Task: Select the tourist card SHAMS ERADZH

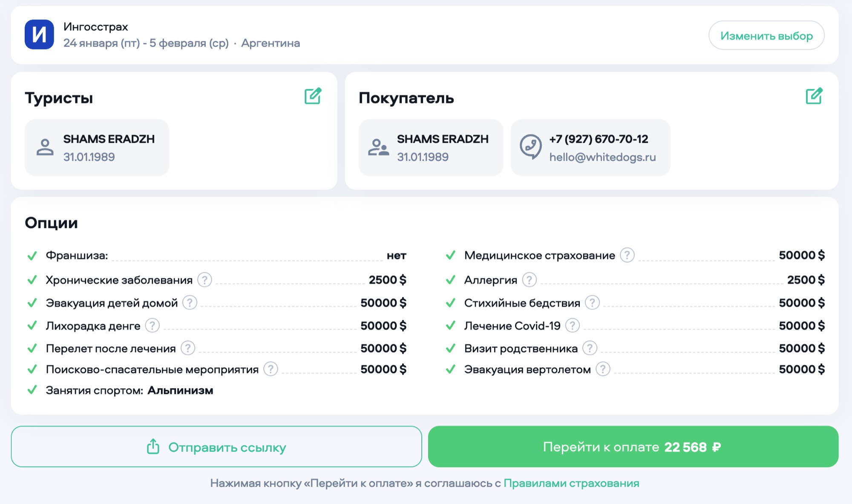Action: click(97, 147)
